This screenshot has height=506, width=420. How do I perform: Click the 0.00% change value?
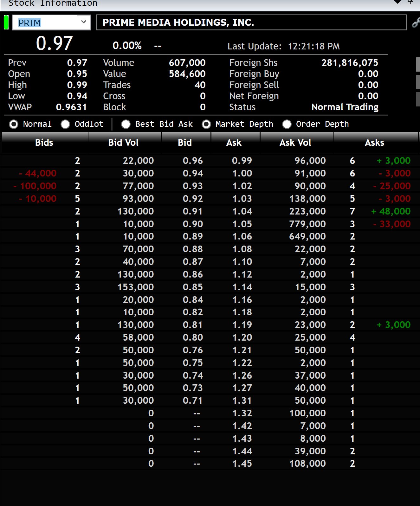pyautogui.click(x=127, y=46)
